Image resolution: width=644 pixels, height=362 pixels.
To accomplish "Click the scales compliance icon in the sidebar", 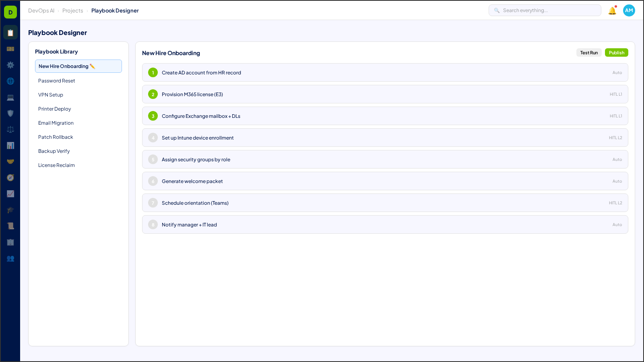I will click(x=10, y=129).
